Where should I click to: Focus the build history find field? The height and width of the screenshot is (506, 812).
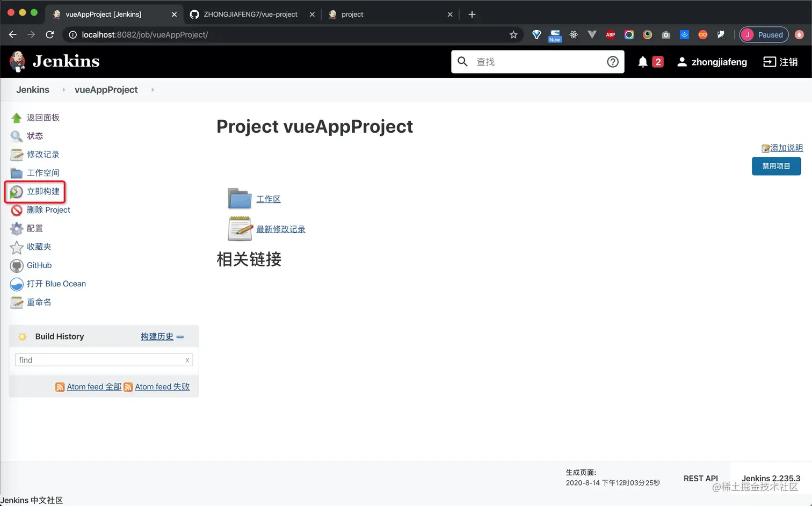104,360
